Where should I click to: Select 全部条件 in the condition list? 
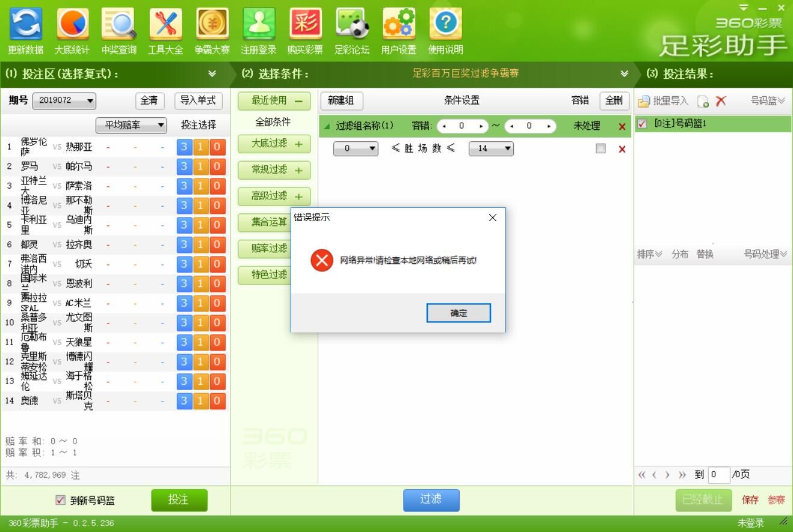click(273, 122)
